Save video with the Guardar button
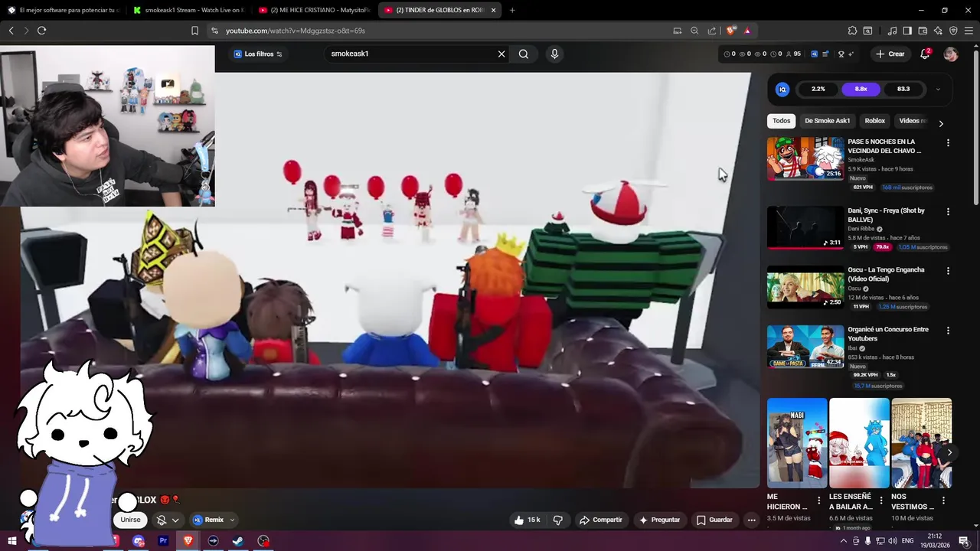 (x=714, y=520)
